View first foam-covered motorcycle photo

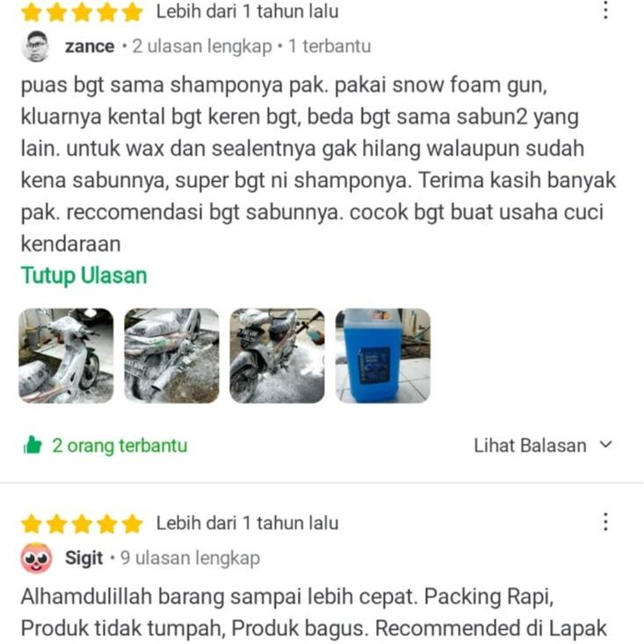[x=66, y=356]
